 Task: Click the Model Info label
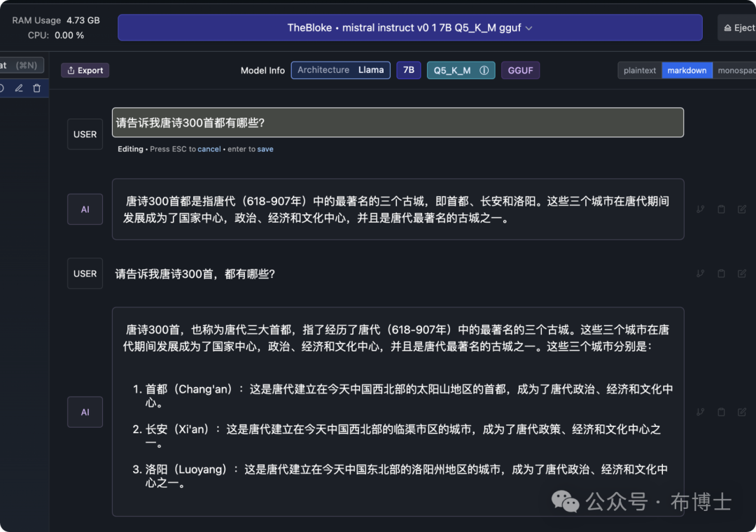click(x=262, y=71)
